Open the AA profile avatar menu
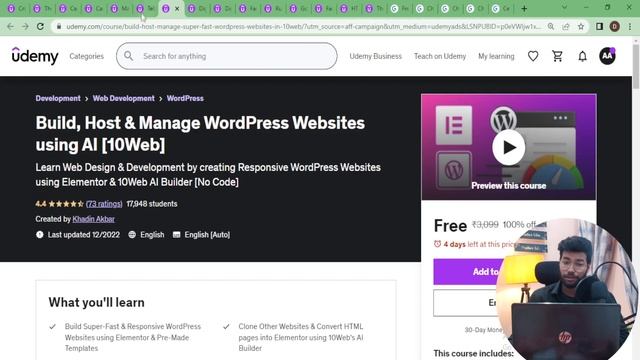Image resolution: width=640 pixels, height=360 pixels. click(x=607, y=56)
